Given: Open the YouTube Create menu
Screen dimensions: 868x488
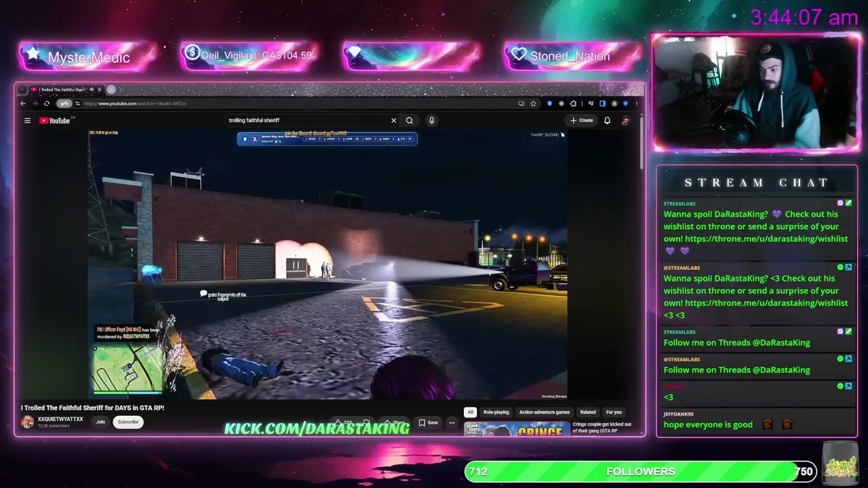Looking at the screenshot, I should 582,121.
